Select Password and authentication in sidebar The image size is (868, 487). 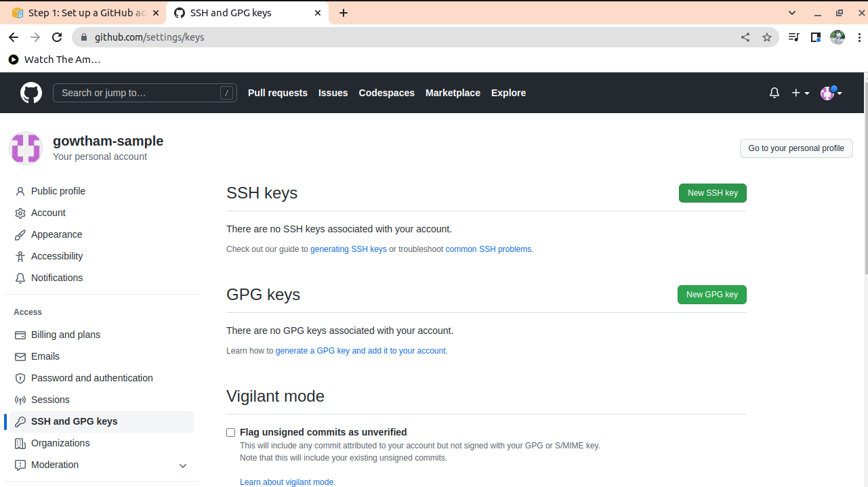tap(91, 378)
